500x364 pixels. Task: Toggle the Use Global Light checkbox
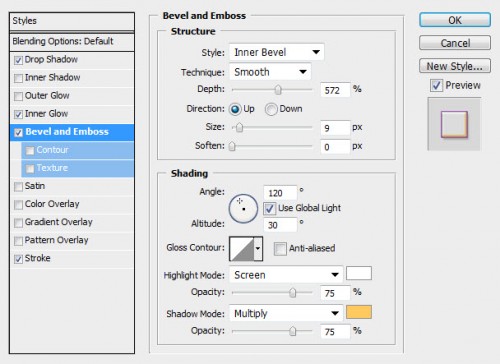270,209
